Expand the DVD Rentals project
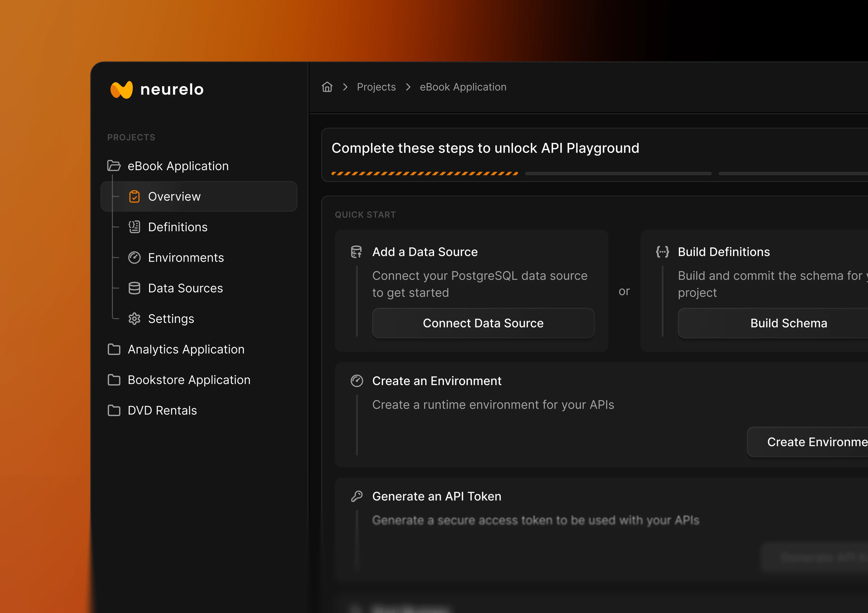The width and height of the screenshot is (868, 613). click(114, 410)
